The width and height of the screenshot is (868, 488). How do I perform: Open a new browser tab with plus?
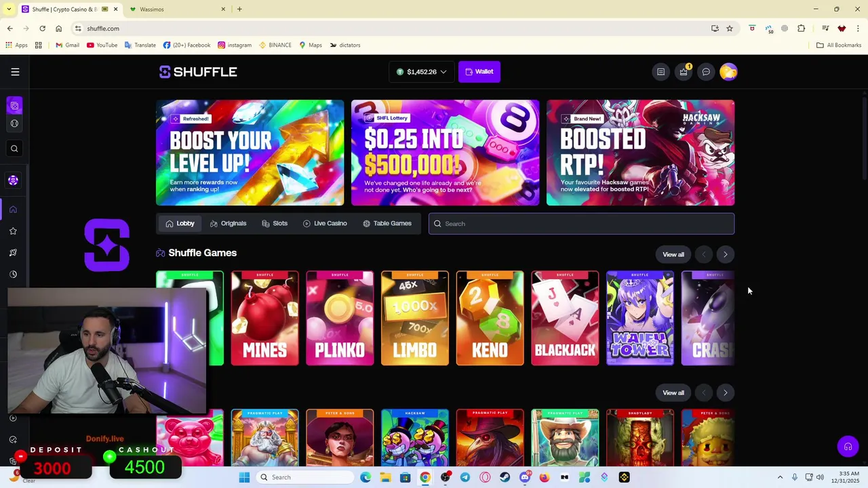tap(239, 9)
